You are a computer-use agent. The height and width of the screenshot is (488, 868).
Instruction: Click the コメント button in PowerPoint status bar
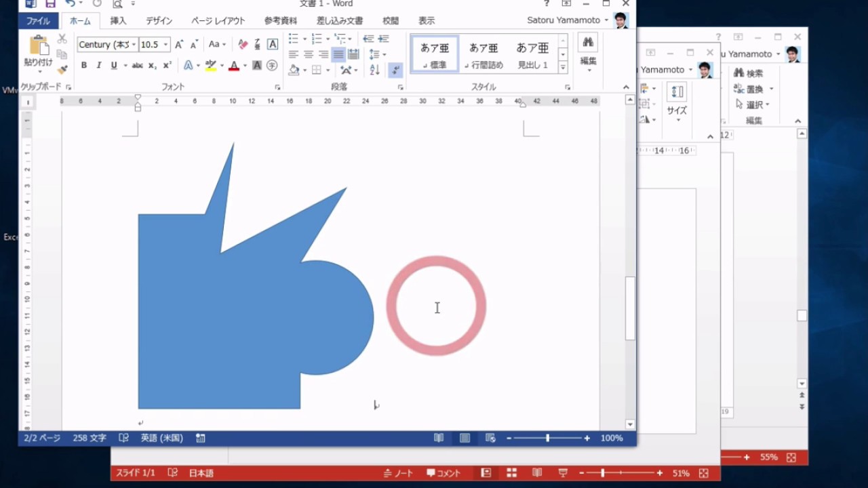pyautogui.click(x=443, y=473)
